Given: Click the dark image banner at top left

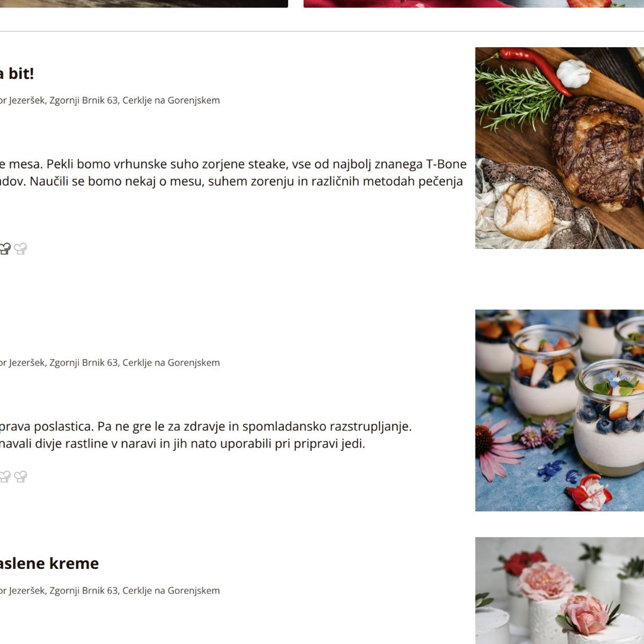Looking at the screenshot, I should [144, 3].
